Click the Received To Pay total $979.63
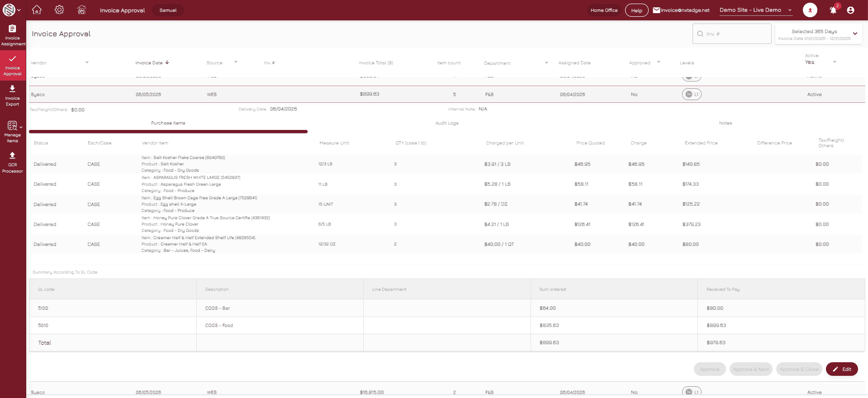The image size is (868, 398). pyautogui.click(x=716, y=342)
